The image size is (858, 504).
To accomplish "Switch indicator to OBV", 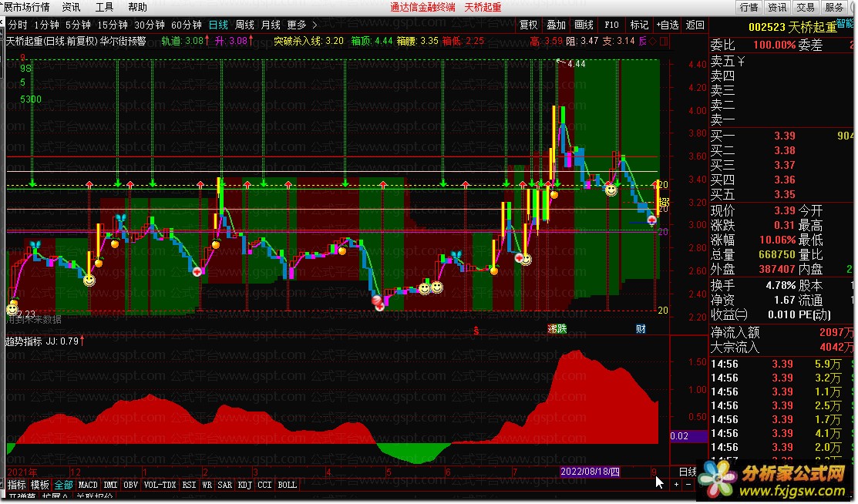I will coord(130,485).
